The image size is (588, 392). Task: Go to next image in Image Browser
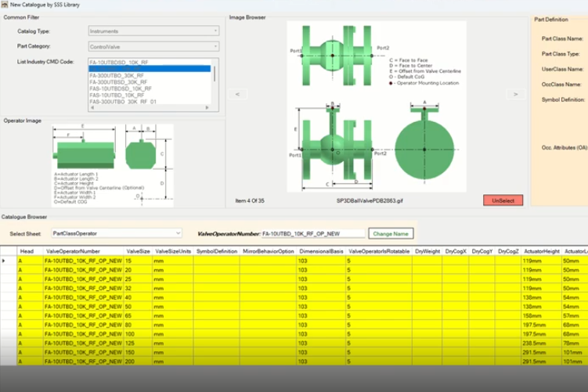click(514, 94)
